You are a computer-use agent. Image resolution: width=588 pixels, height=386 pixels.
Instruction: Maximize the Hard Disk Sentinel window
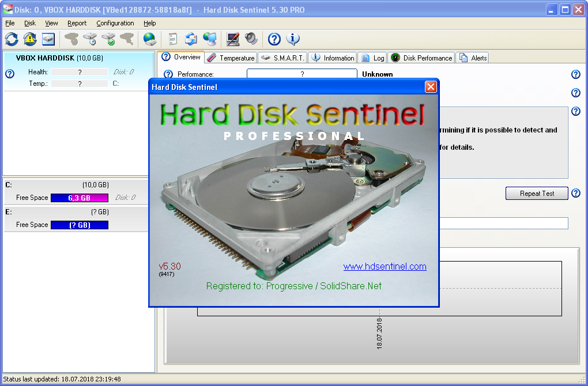point(565,10)
